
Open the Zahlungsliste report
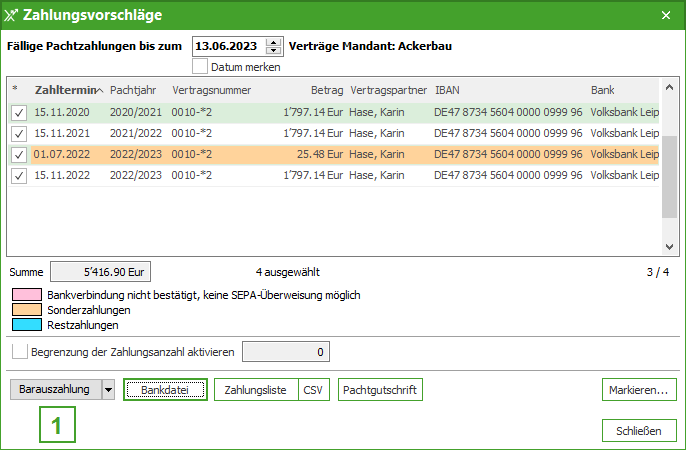255,389
